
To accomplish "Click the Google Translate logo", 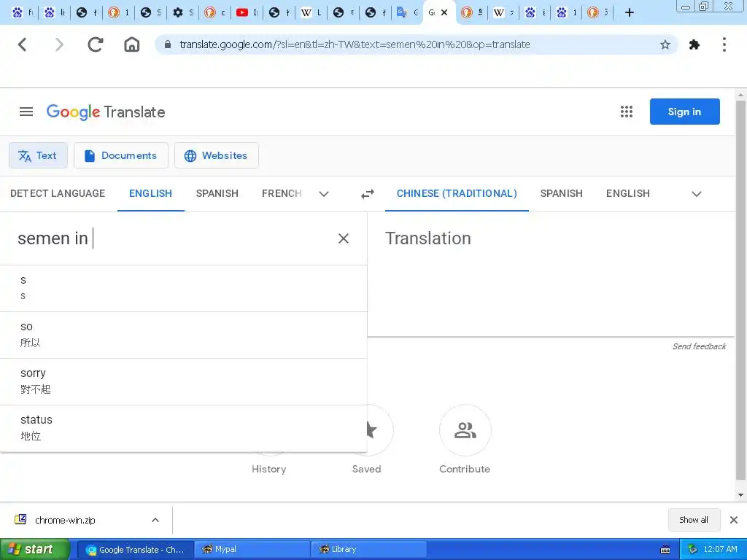I will (106, 112).
